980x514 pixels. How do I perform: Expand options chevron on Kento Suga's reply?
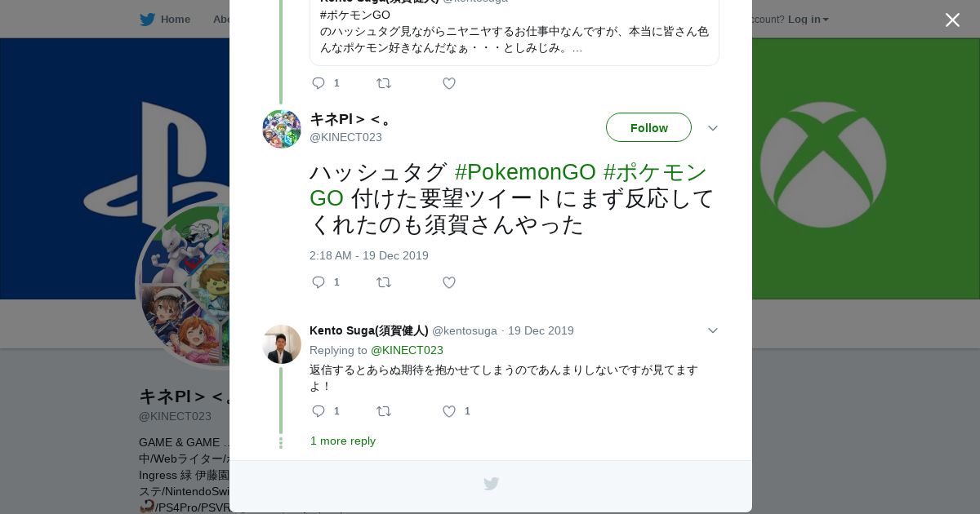pyautogui.click(x=712, y=330)
